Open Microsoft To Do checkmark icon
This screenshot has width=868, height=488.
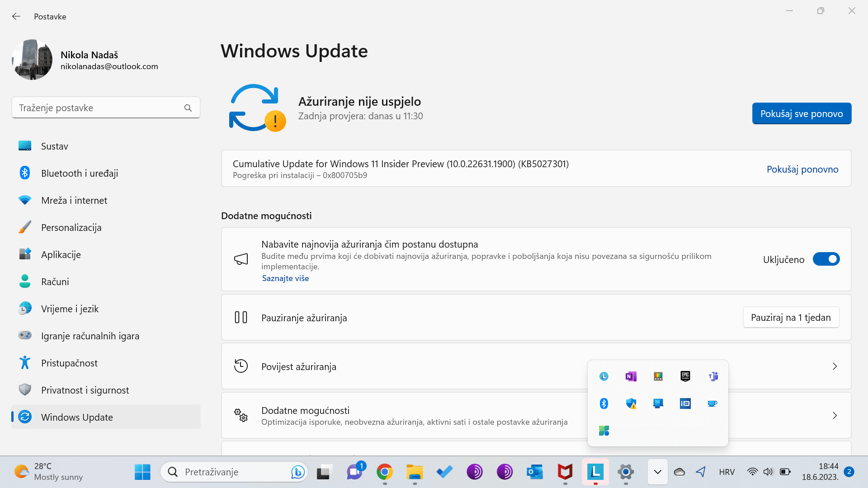444,472
